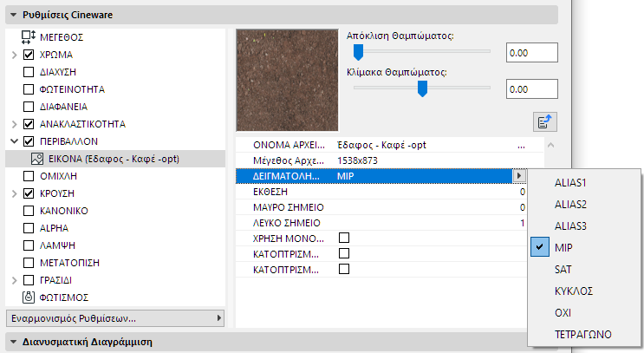Enable the ΦΩΤΕΙΝΟΤΗΤΑ checkbox
This screenshot has width=644, height=353.
point(29,89)
